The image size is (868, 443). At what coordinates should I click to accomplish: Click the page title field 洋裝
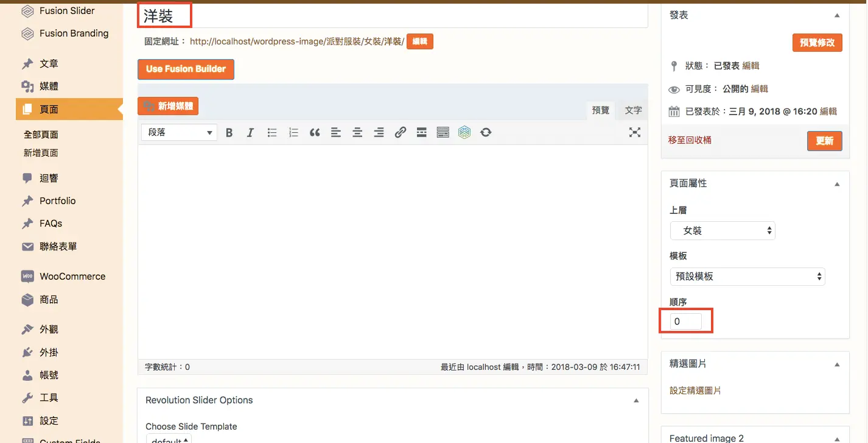click(393, 16)
